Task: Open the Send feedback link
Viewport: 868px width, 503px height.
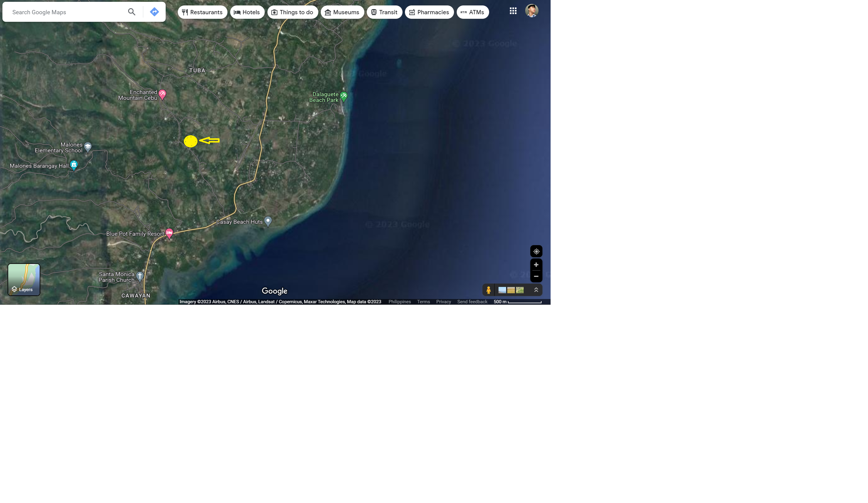Action: (x=472, y=302)
